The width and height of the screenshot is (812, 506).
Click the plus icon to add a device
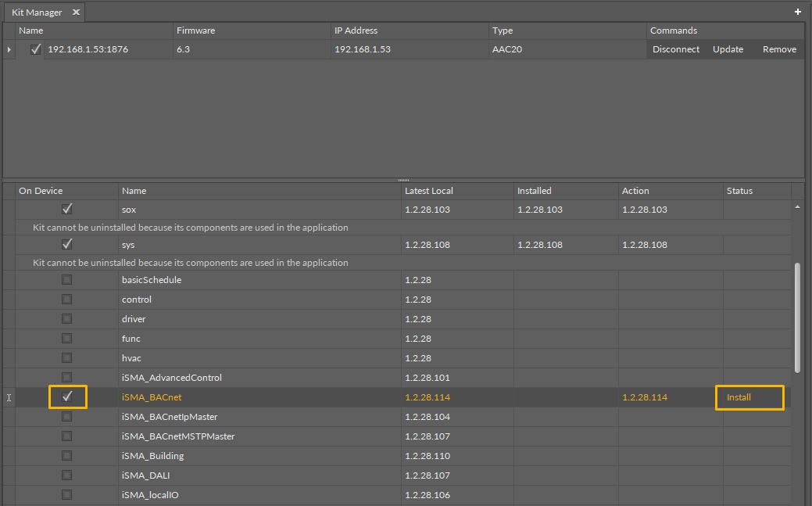(798, 12)
